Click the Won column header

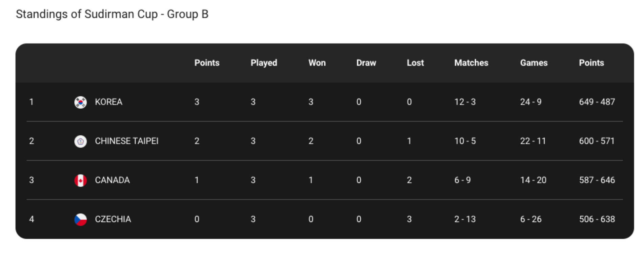317,63
